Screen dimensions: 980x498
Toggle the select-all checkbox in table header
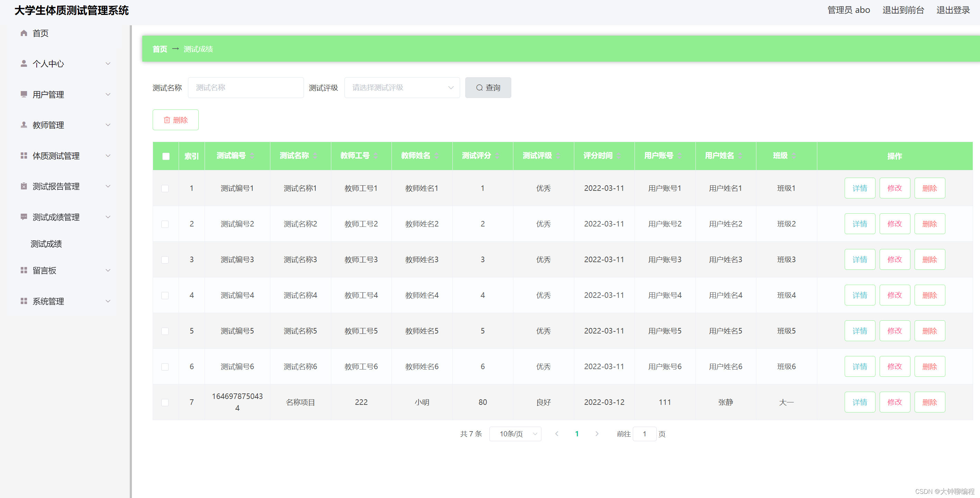pos(166,156)
